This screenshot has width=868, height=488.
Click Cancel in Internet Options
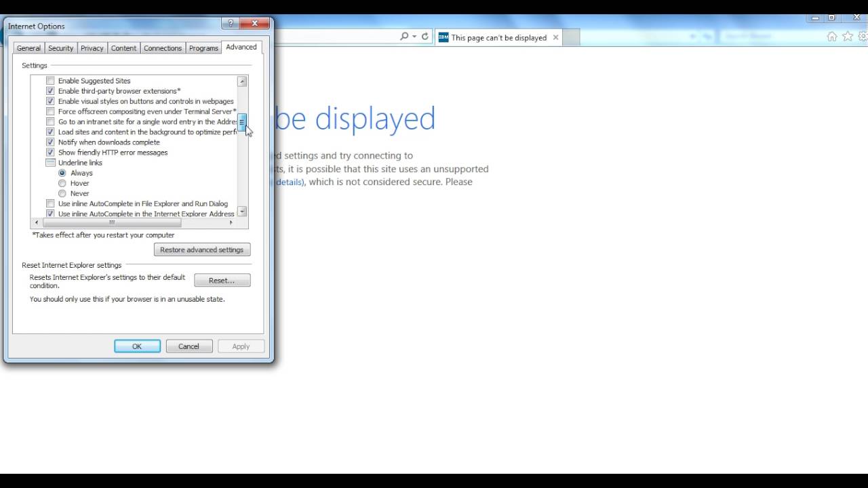[x=189, y=346]
